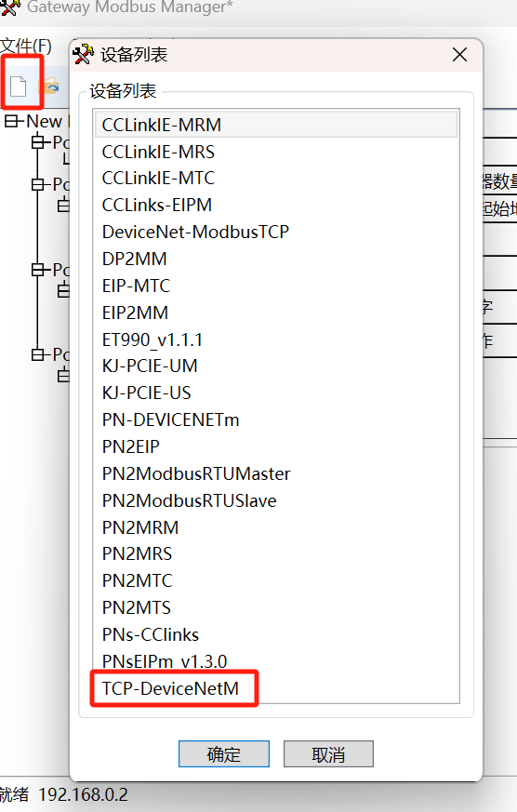Select TCP-DeviceNetM from device list
Viewport: 517px width, 812px height.
pos(170,688)
